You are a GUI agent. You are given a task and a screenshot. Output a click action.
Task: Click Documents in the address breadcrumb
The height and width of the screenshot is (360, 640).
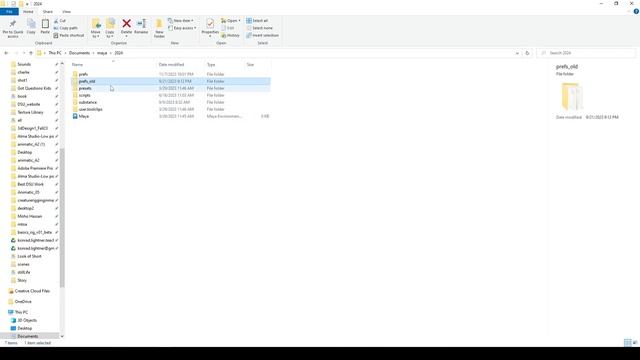[79, 53]
